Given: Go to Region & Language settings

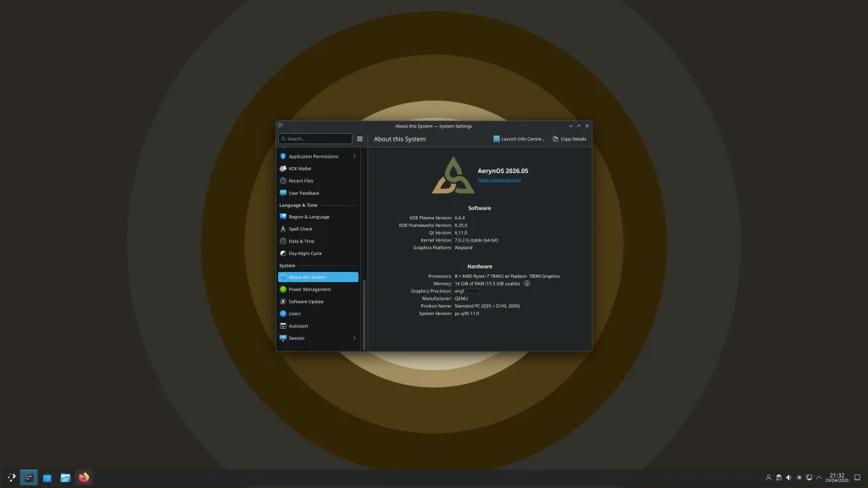Looking at the screenshot, I should point(319,216).
